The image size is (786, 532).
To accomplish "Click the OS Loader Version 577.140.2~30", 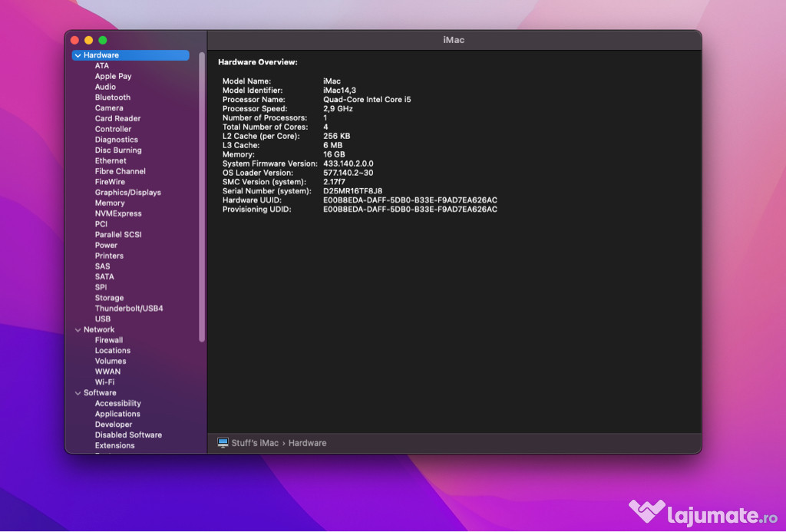I will (x=348, y=173).
